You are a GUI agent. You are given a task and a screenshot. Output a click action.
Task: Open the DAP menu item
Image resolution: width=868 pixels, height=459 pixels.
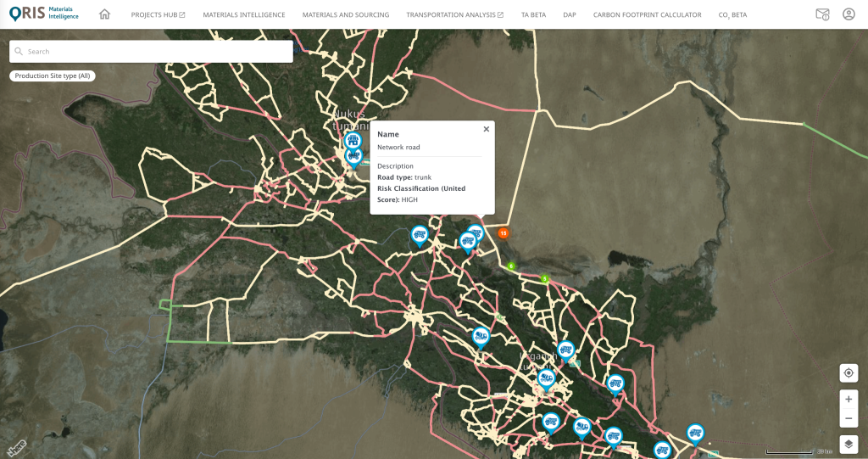[570, 15]
